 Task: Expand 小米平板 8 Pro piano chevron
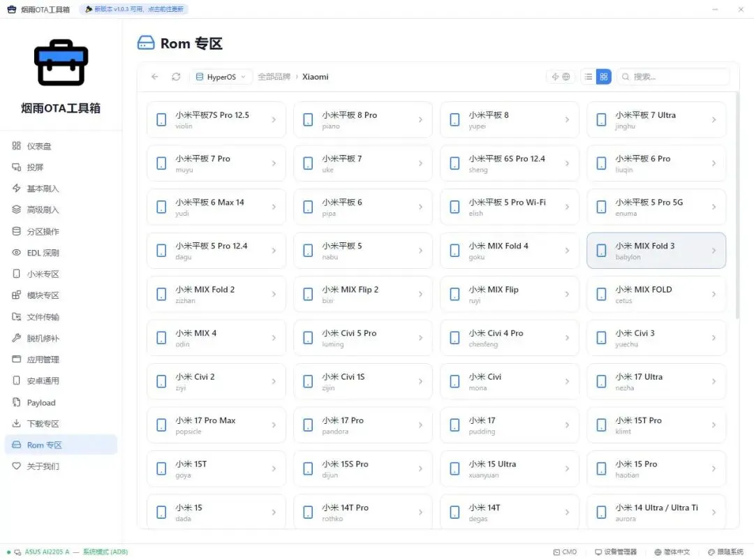420,120
